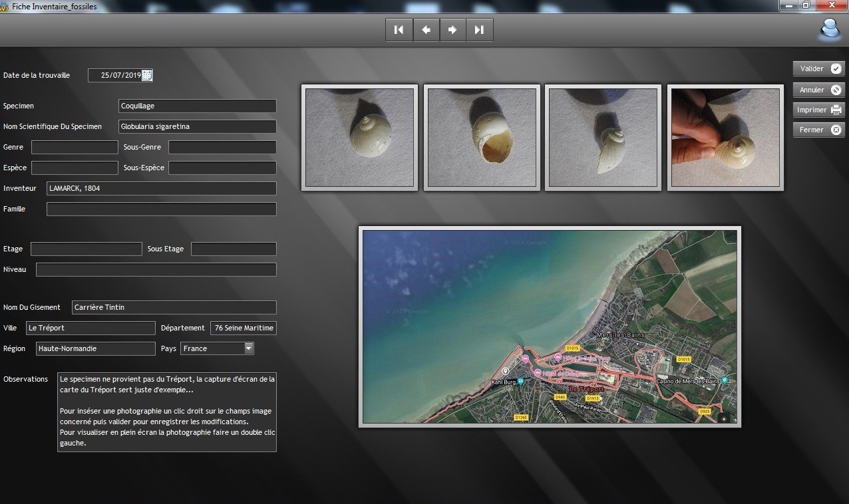Select the Nom Du Gisement field

(173, 307)
